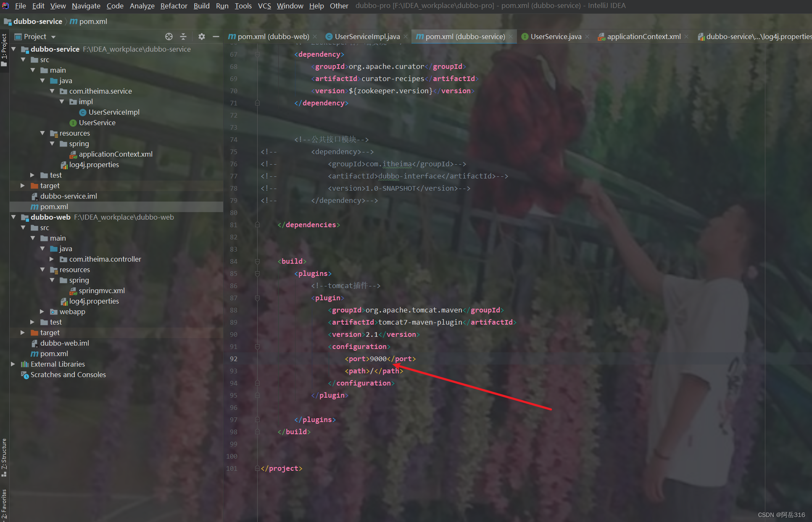Fold the dependency tag at line 67
Image resolution: width=812 pixels, height=522 pixels.
(x=257, y=54)
